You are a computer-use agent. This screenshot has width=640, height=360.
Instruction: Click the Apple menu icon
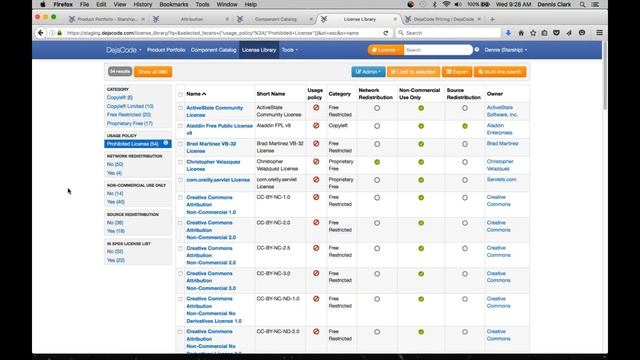tap(42, 4)
